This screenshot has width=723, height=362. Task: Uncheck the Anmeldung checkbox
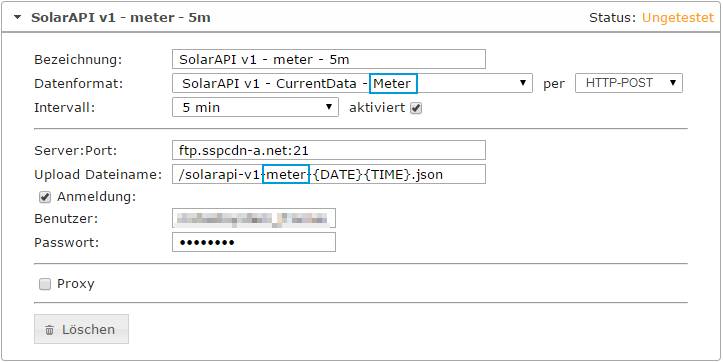45,197
